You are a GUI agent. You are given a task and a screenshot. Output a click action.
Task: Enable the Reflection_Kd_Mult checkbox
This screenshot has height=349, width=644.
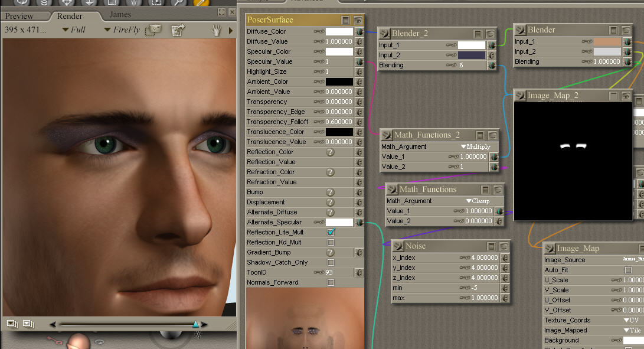(x=331, y=243)
